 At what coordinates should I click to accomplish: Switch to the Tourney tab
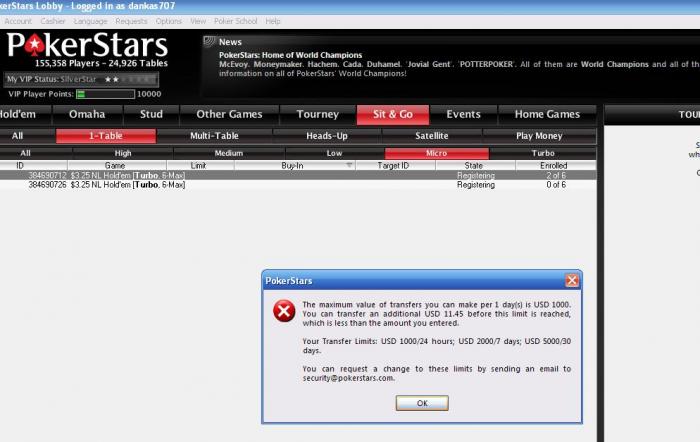(x=317, y=114)
